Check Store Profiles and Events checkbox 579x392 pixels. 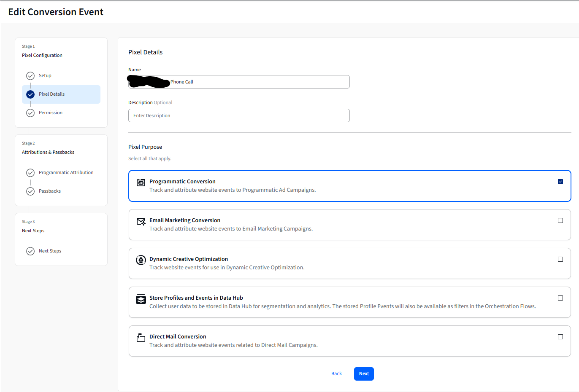click(x=560, y=298)
